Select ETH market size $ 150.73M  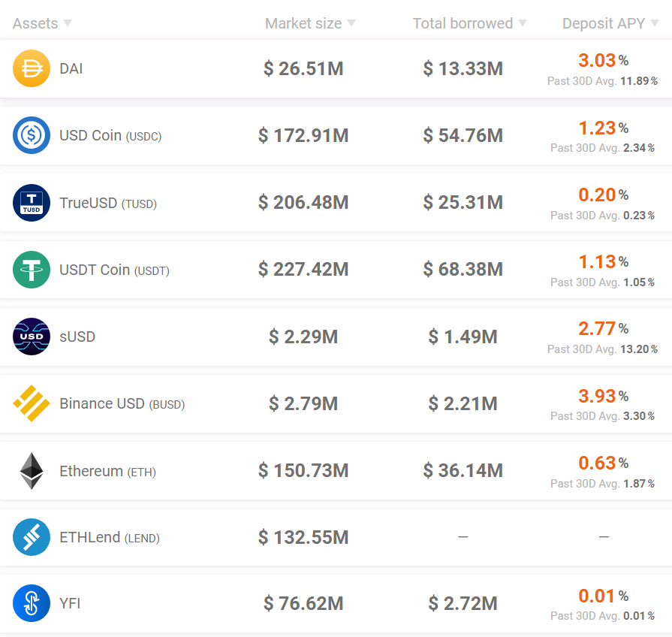tap(303, 470)
